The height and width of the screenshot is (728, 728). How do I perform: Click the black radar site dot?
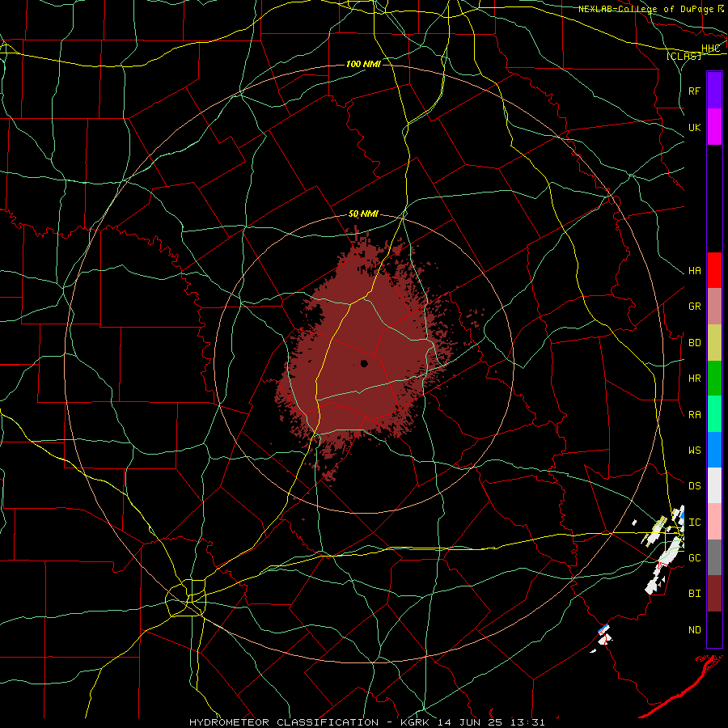[x=364, y=363]
